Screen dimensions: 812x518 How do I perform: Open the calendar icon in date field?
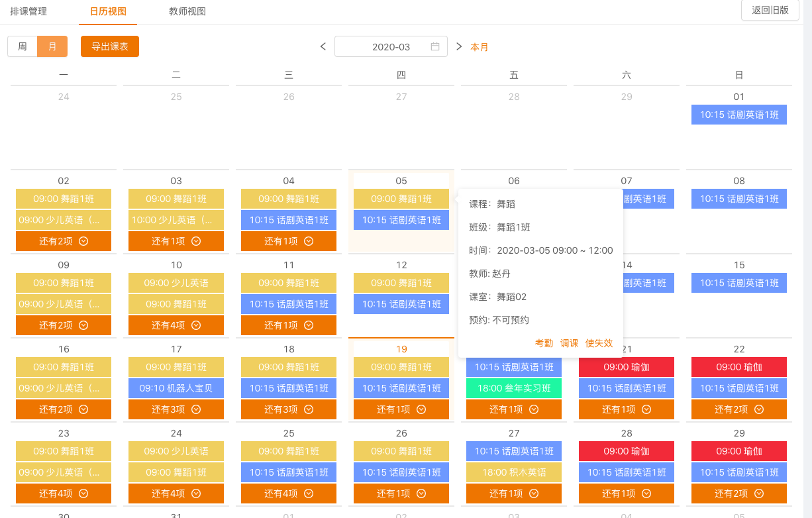click(x=435, y=47)
